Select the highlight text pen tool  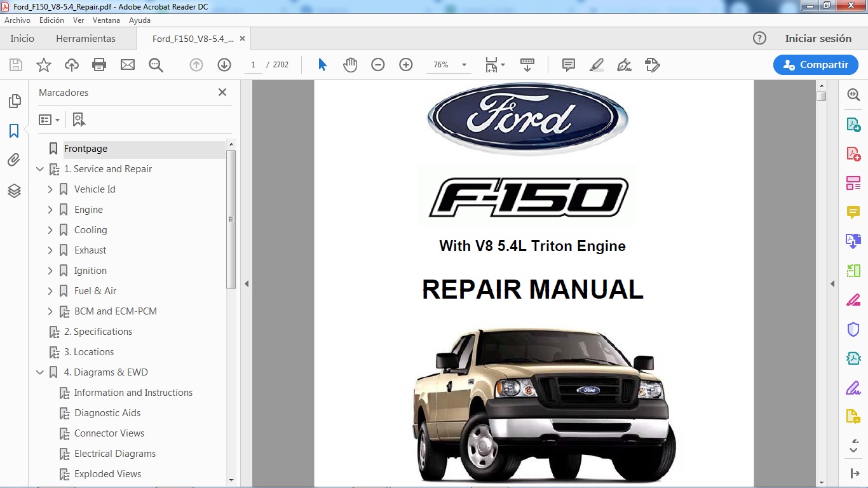tap(596, 65)
